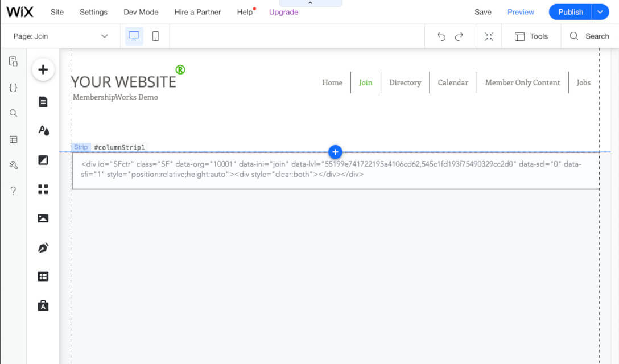This screenshot has height=364, width=619.
Task: Open the Vector Art panel
Action: click(x=43, y=247)
